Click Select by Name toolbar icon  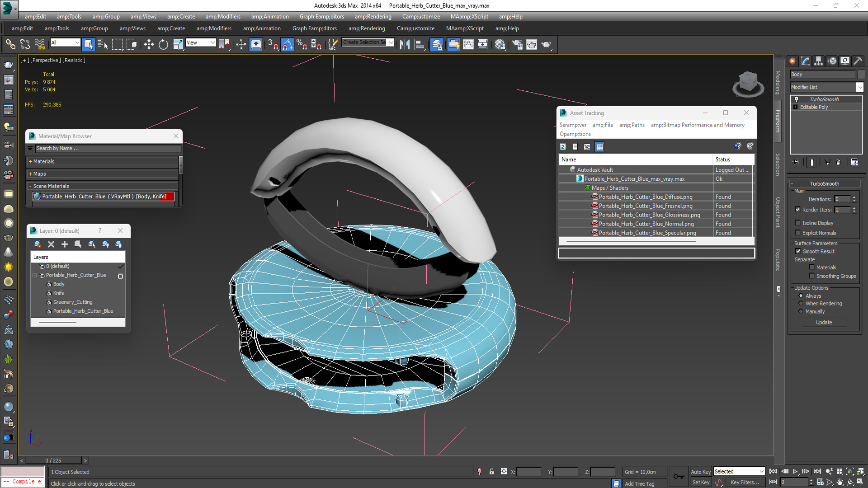click(103, 44)
